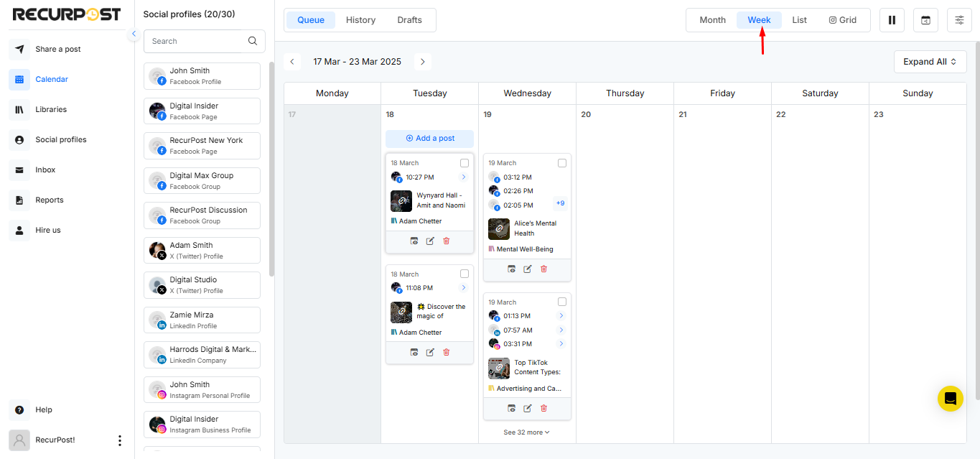Select the Week view
The height and width of the screenshot is (459, 980).
pos(759,20)
